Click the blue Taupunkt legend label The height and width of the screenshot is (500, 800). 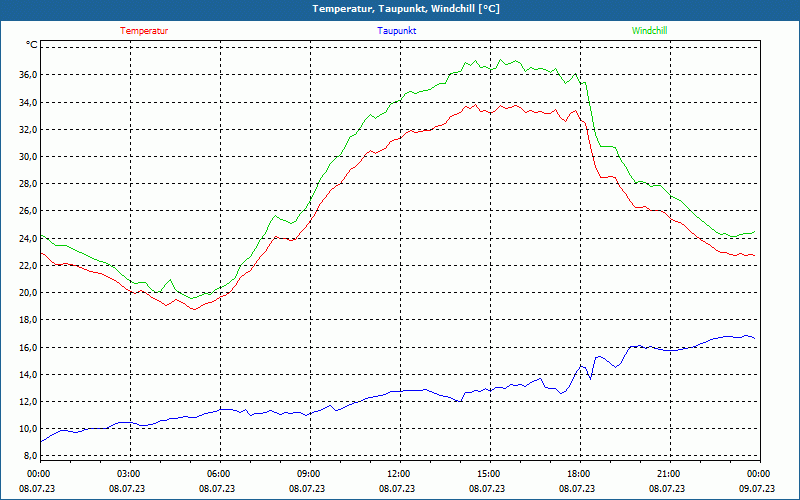(397, 31)
